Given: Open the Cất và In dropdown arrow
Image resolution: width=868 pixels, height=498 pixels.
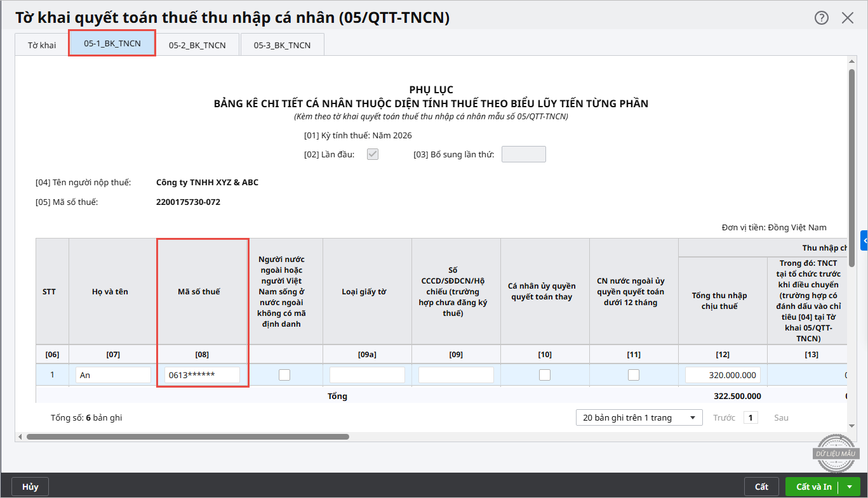Looking at the screenshot, I should (850, 487).
